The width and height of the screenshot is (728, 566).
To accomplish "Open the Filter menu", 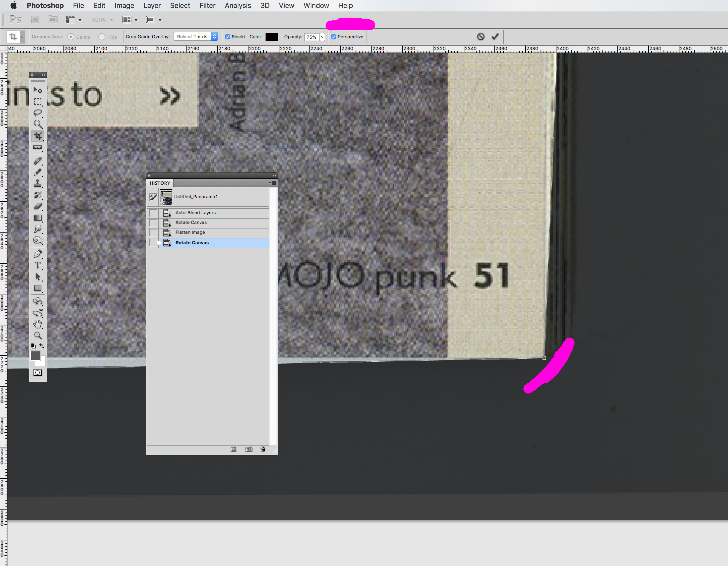I will point(207,6).
